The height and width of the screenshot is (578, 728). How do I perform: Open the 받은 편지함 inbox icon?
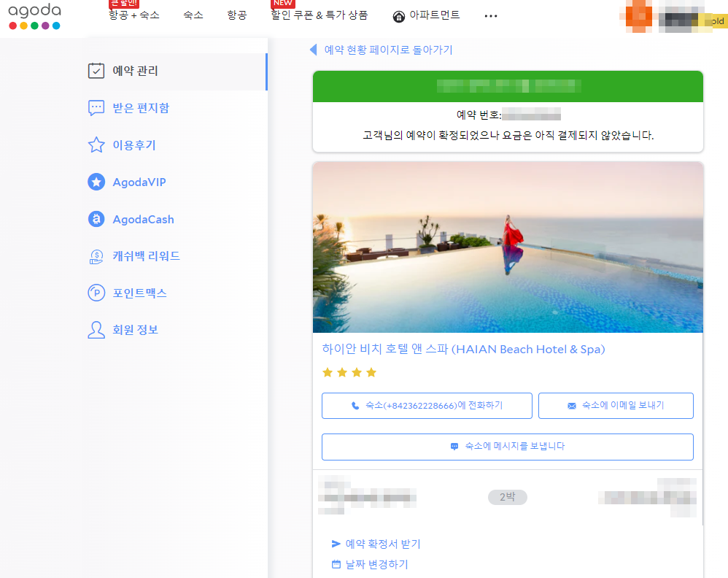pyautogui.click(x=96, y=107)
